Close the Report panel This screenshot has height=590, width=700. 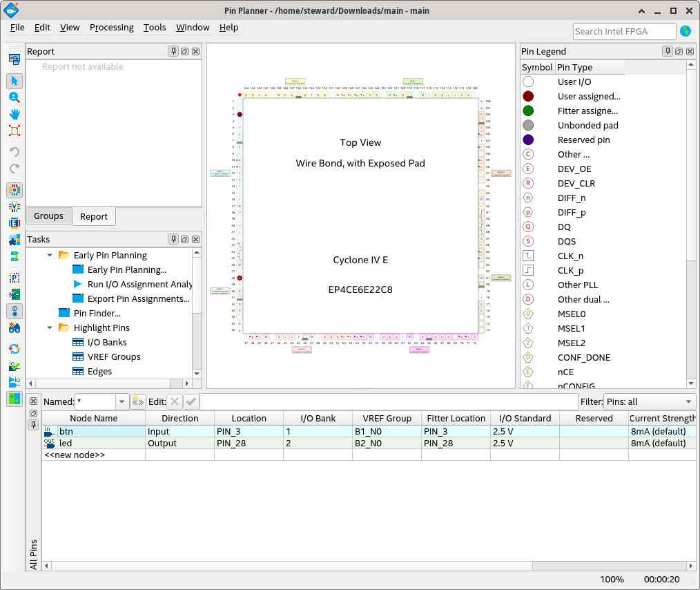point(195,51)
